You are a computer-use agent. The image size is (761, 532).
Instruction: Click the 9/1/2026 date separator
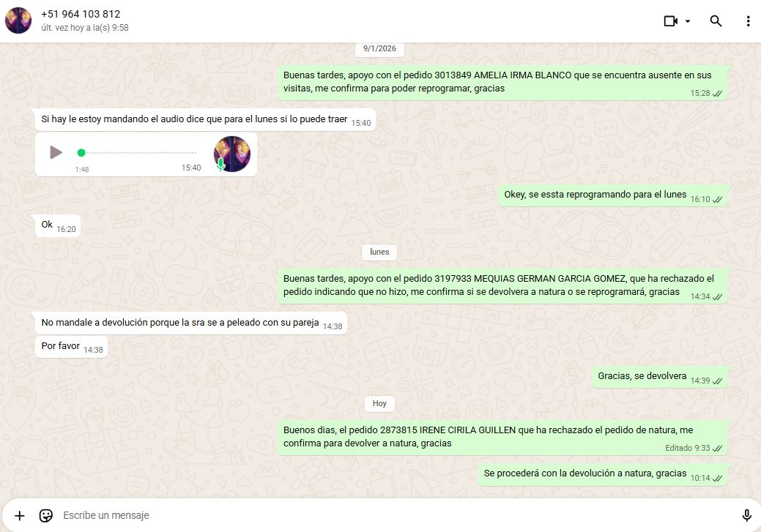click(x=379, y=49)
